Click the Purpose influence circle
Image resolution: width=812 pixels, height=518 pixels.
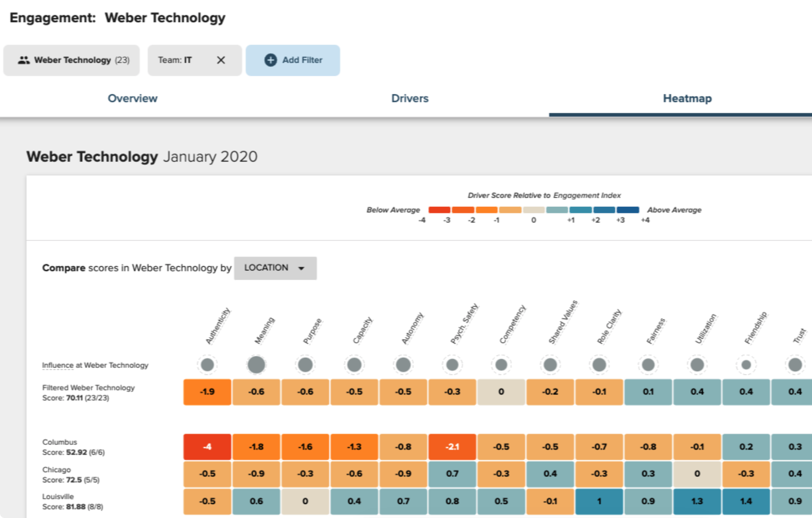coord(305,365)
